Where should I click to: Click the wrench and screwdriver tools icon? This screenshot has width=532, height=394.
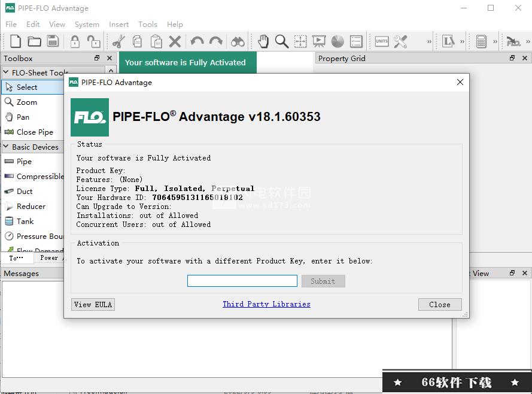click(x=400, y=41)
